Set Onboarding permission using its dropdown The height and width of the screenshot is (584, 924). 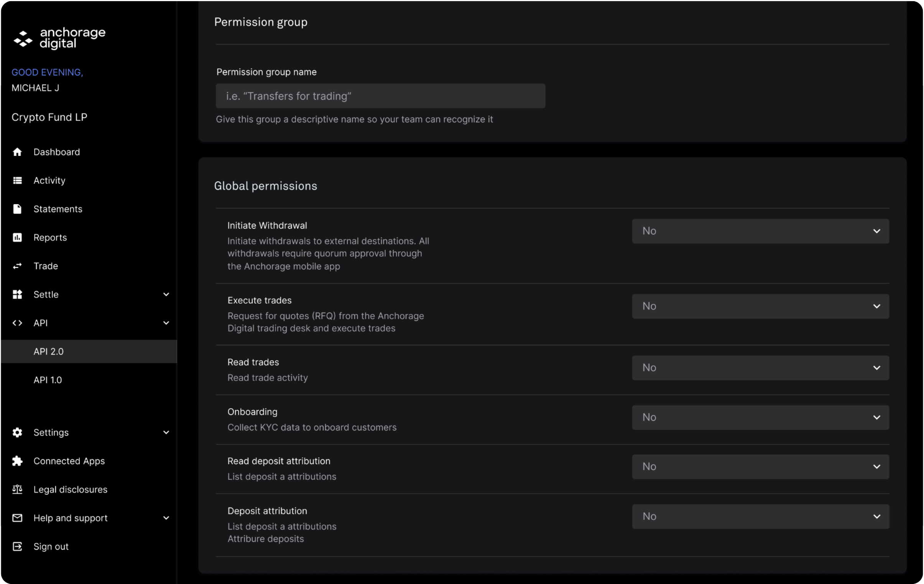pyautogui.click(x=760, y=417)
